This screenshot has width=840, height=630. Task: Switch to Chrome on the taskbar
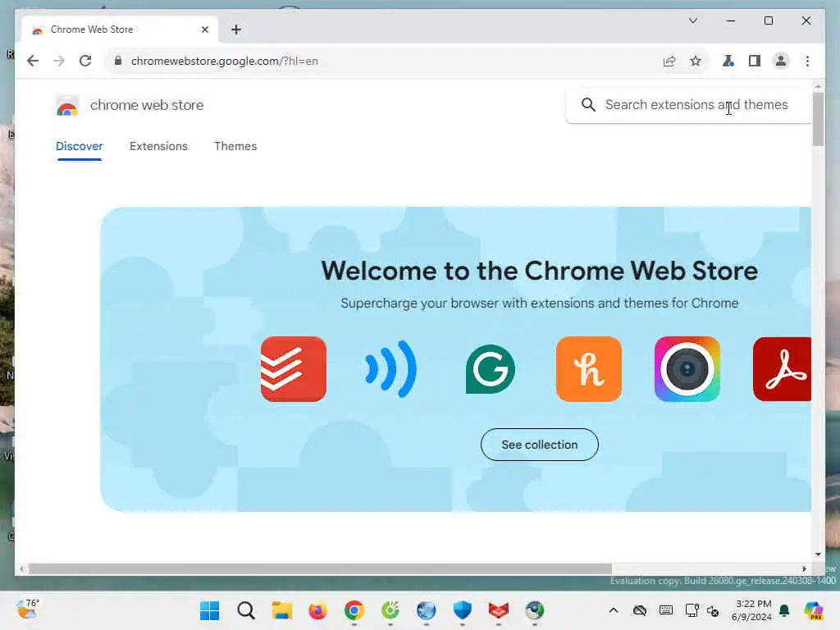pos(354,610)
